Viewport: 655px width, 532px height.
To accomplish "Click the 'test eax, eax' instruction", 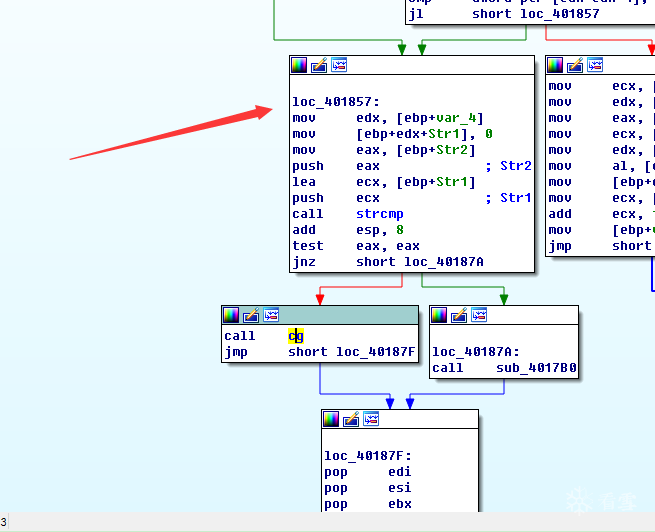I will 356,246.
